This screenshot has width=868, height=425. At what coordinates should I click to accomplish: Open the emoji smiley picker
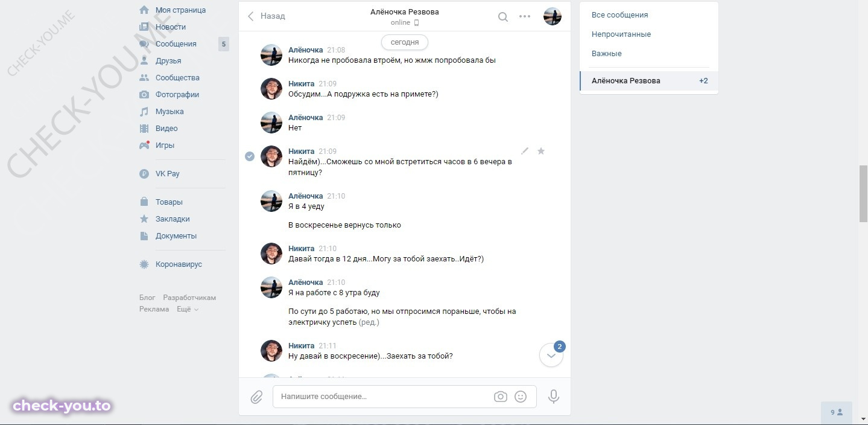(521, 397)
